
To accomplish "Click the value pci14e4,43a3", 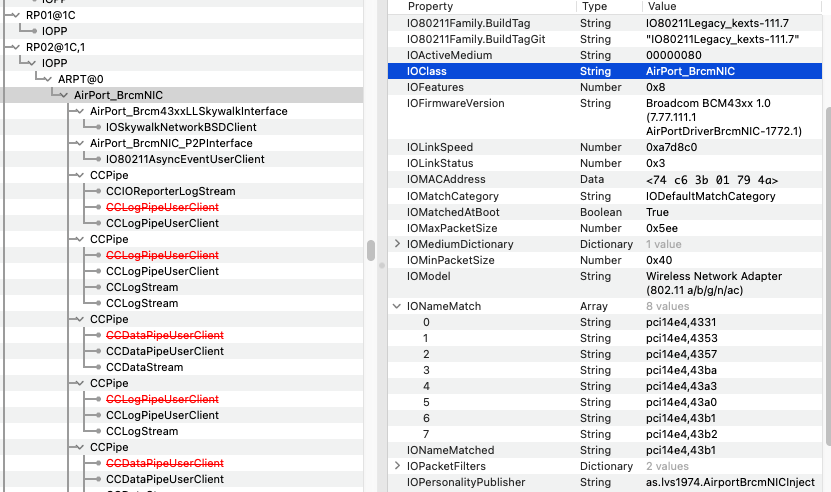I will tap(682, 386).
